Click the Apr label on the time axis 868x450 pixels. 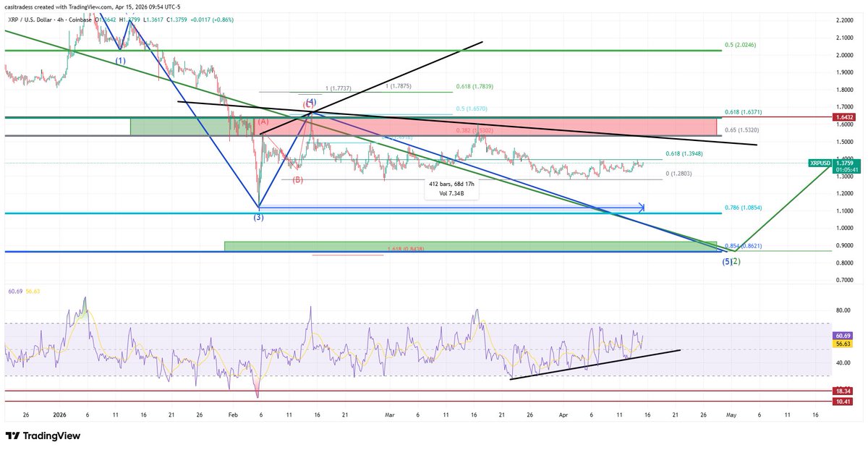click(562, 415)
